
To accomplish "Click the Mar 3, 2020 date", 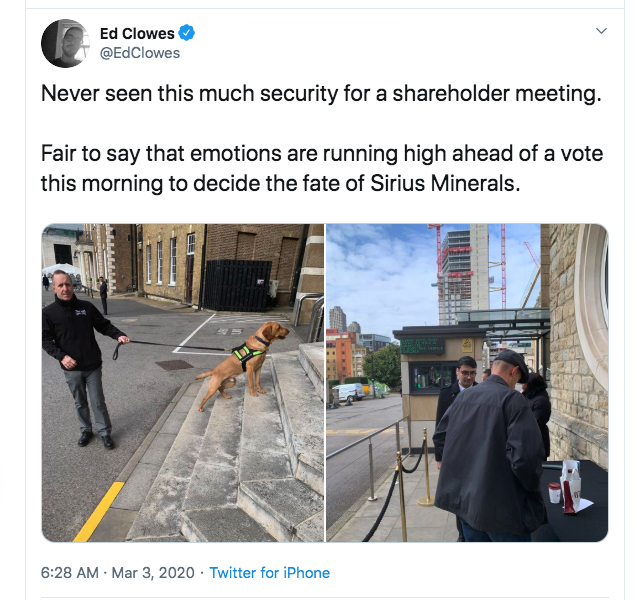I will 153,573.
